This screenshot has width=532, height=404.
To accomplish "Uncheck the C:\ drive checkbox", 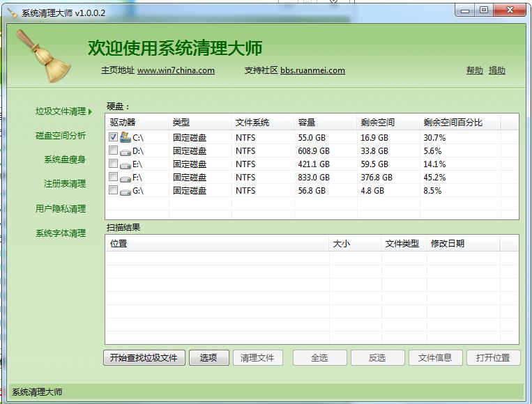I will click(x=113, y=137).
